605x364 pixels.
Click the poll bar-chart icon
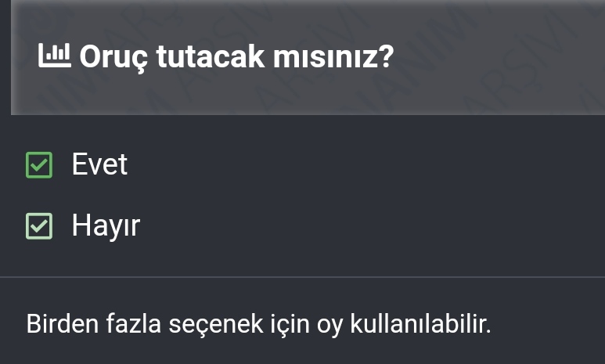pos(54,56)
